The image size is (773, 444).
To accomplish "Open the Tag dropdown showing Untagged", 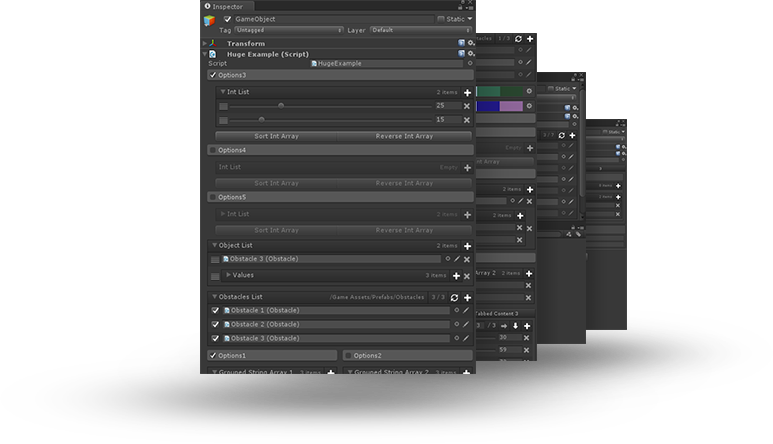I will tap(289, 30).
